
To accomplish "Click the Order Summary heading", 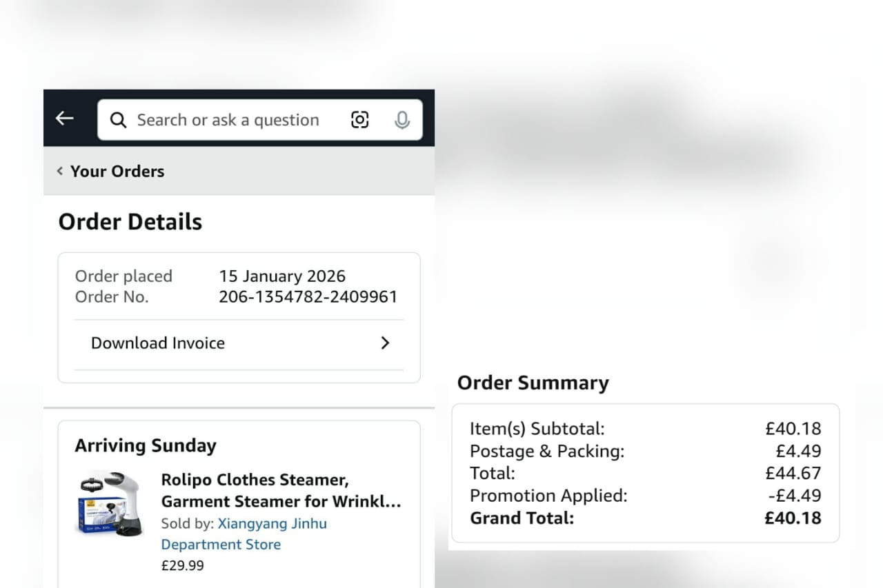I will coord(533,383).
